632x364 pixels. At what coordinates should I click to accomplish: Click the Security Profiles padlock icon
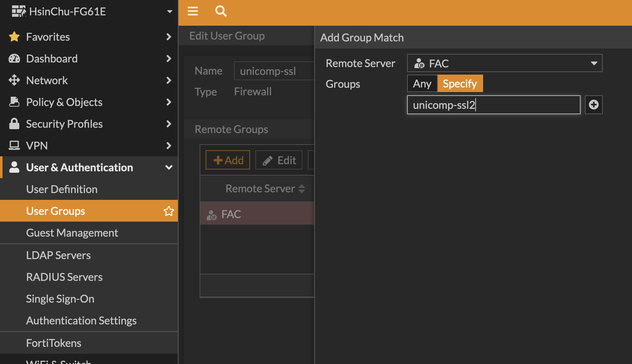coord(14,124)
